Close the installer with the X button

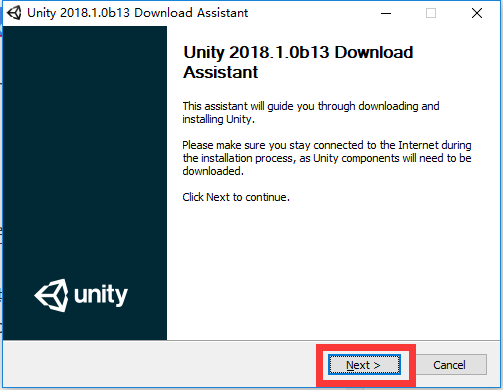pyautogui.click(x=477, y=13)
